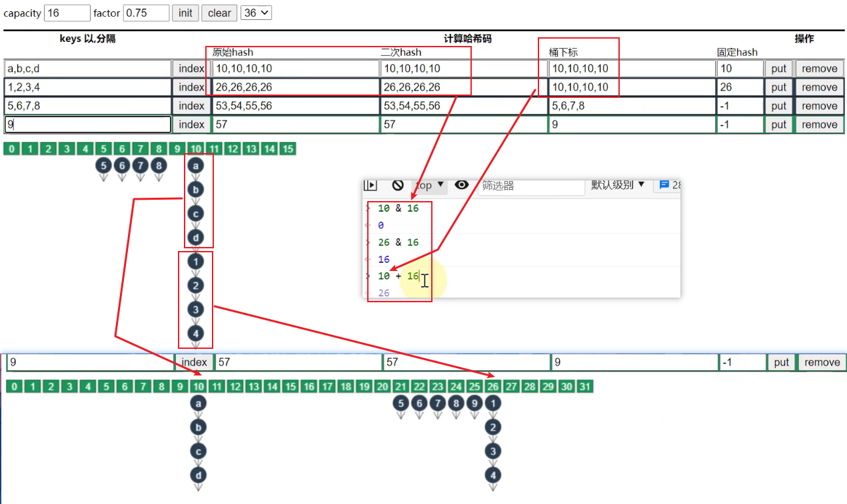Screen dimensions: 847x504
Task: Click remove button in 5,6,7,8 row
Action: click(820, 106)
